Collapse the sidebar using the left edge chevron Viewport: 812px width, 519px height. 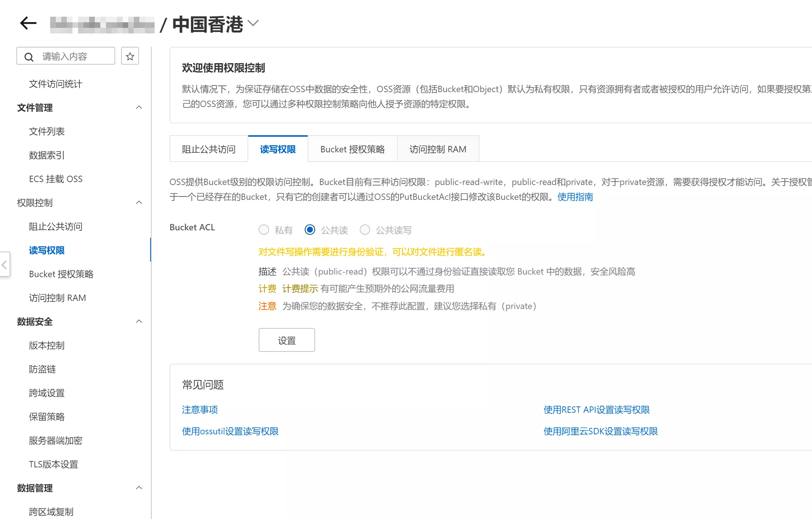4,265
